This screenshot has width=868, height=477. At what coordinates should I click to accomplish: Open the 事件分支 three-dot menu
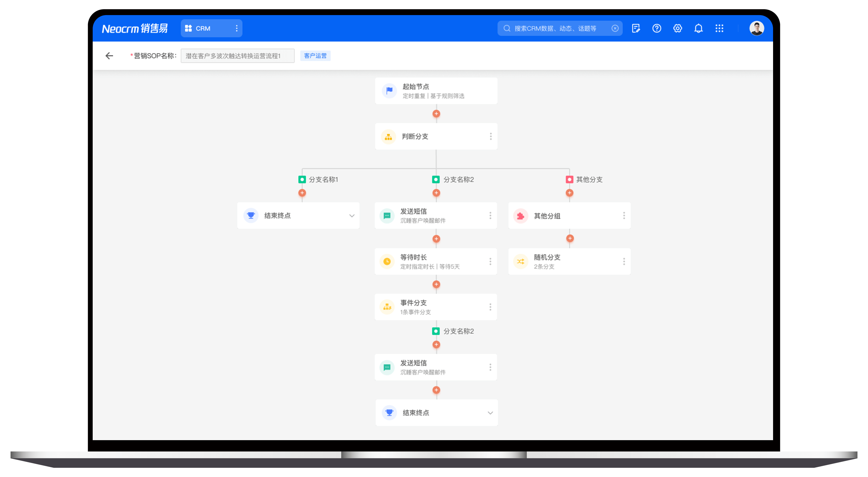(490, 307)
